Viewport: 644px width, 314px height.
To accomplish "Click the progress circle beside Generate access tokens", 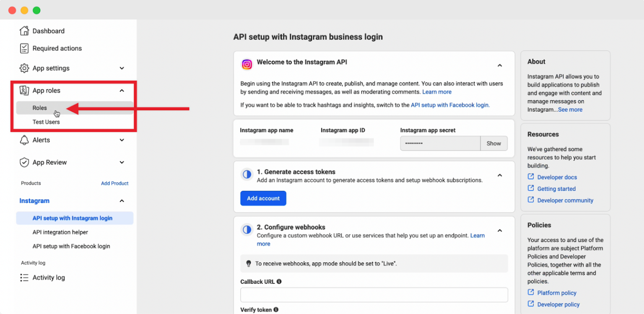I will tap(247, 174).
